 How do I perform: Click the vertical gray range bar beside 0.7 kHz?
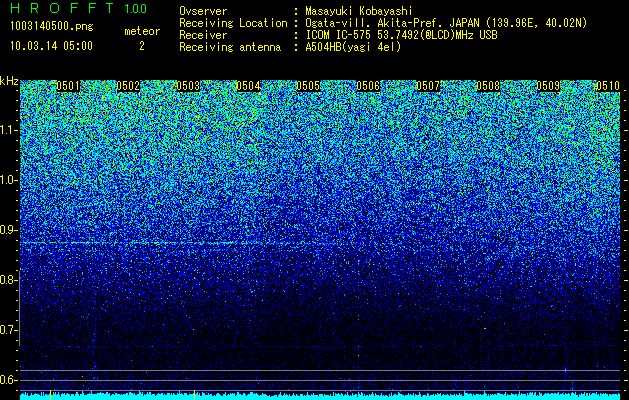(x=20, y=308)
